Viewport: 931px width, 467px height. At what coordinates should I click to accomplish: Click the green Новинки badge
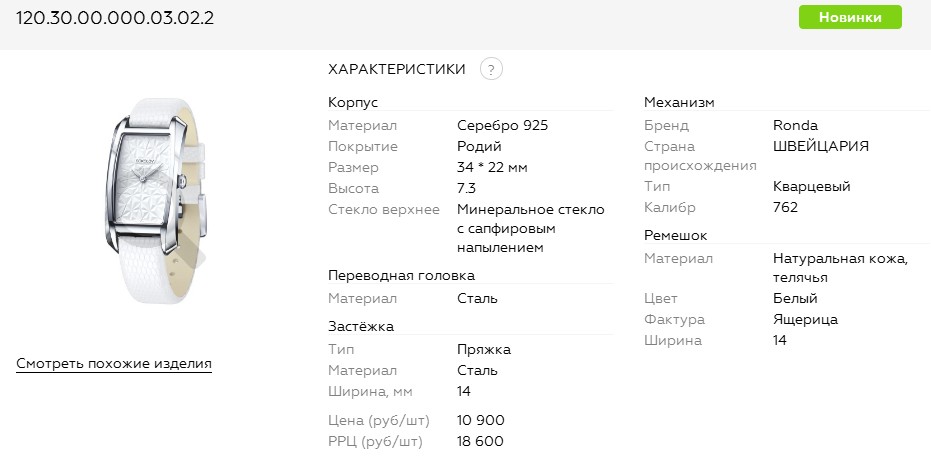pos(849,17)
